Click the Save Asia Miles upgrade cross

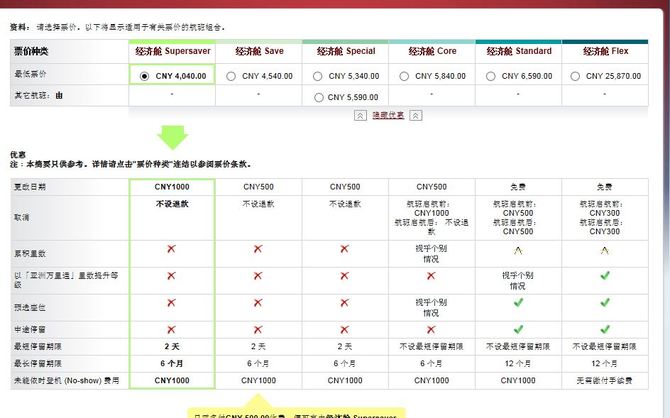pyautogui.click(x=258, y=276)
